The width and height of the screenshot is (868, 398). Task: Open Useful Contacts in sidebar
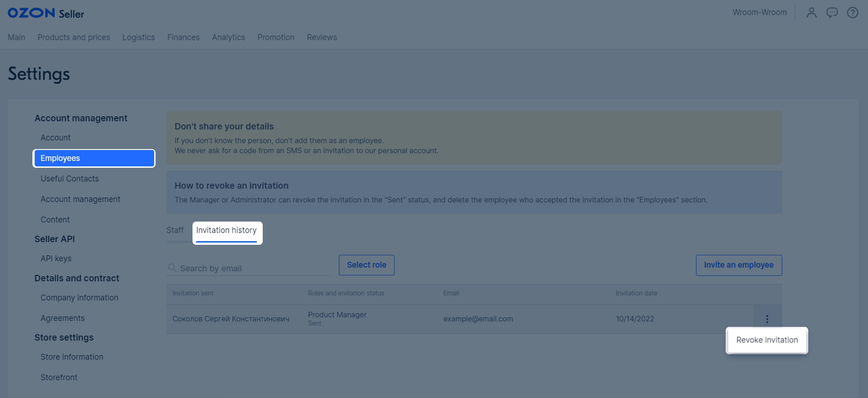(x=70, y=179)
